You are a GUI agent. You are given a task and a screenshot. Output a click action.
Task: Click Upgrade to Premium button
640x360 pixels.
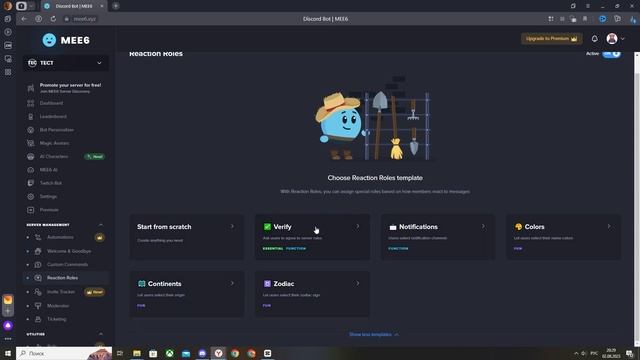click(551, 39)
